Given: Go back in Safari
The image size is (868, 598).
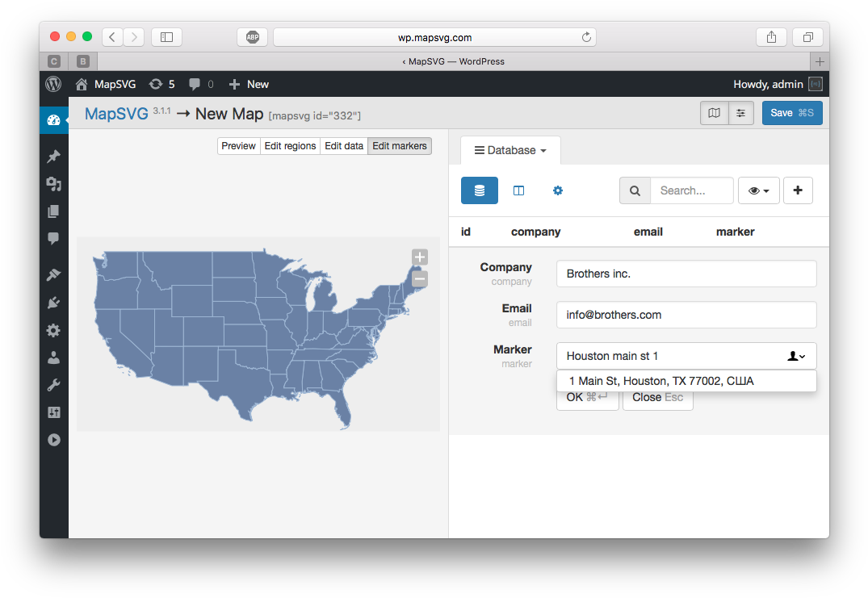Looking at the screenshot, I should (112, 37).
